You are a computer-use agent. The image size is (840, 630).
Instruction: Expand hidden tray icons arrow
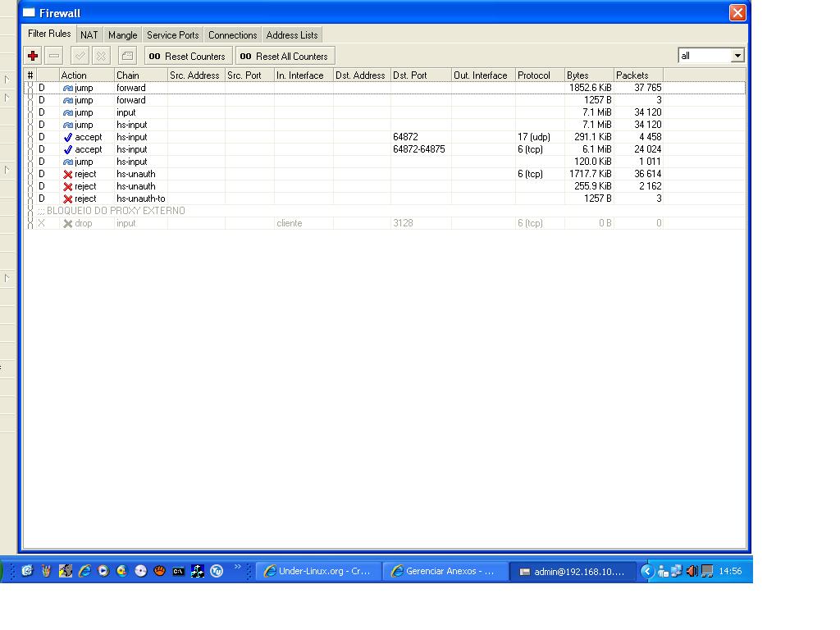[x=647, y=571]
